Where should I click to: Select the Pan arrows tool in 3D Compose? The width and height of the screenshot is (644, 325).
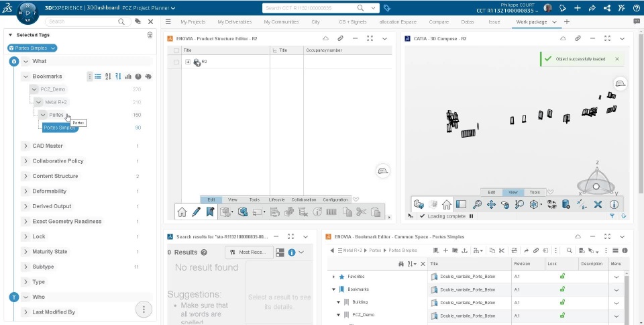click(491, 204)
